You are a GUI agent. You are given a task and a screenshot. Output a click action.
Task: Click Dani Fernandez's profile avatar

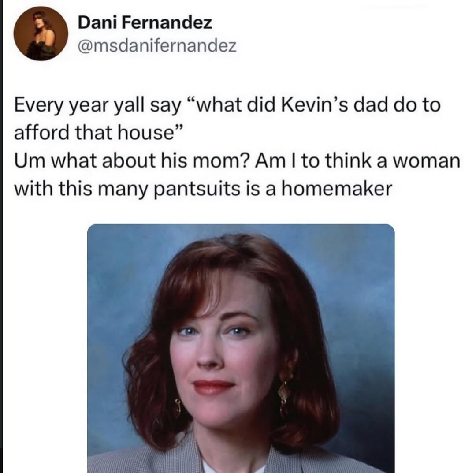point(41,33)
